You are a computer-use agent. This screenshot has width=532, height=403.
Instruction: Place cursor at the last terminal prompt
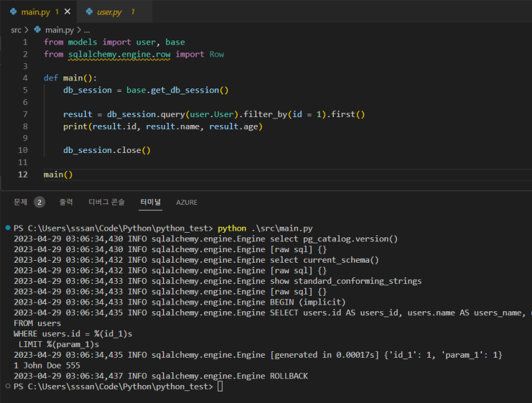coord(220,386)
